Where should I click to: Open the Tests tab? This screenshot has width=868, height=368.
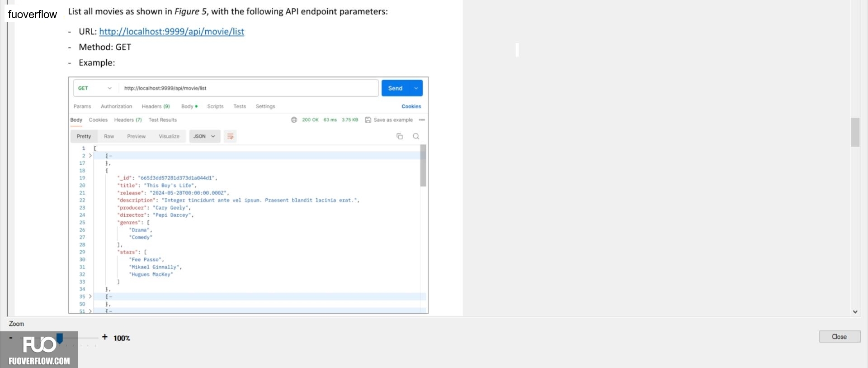pos(240,106)
